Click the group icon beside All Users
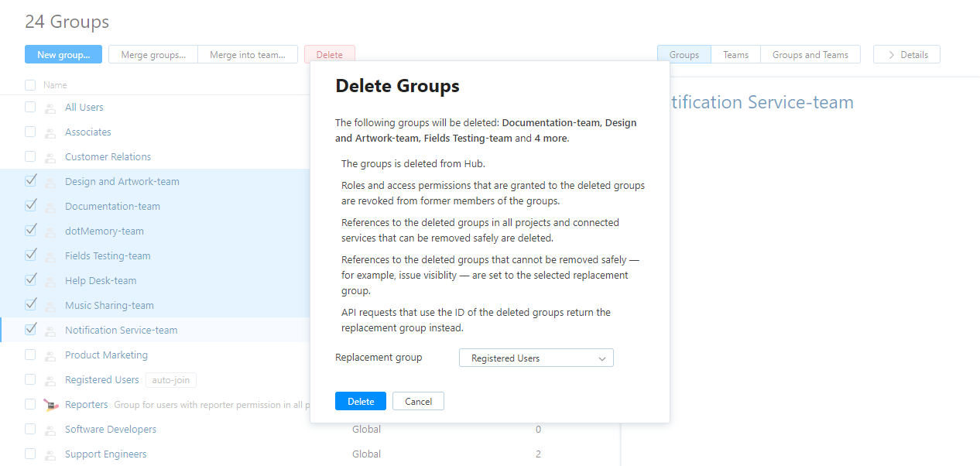This screenshot has height=466, width=980. coord(50,108)
